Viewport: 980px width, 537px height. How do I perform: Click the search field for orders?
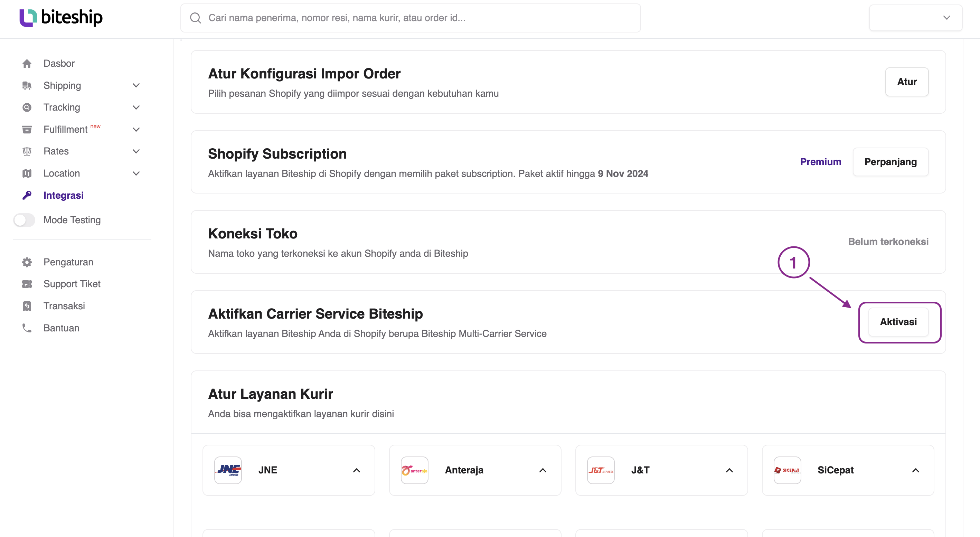[x=411, y=18]
